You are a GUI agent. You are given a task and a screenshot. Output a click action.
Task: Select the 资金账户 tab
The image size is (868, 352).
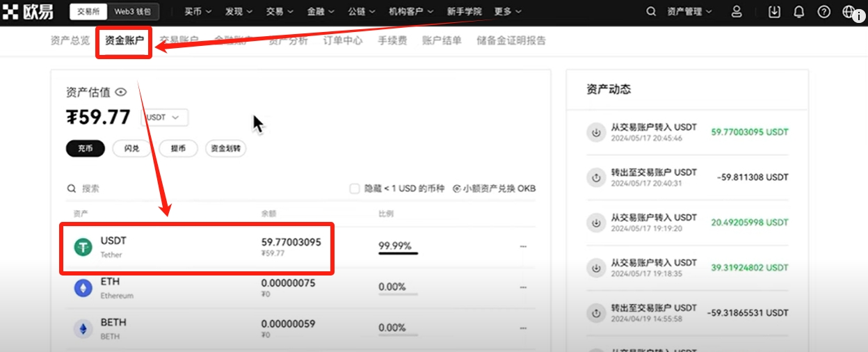click(x=124, y=40)
